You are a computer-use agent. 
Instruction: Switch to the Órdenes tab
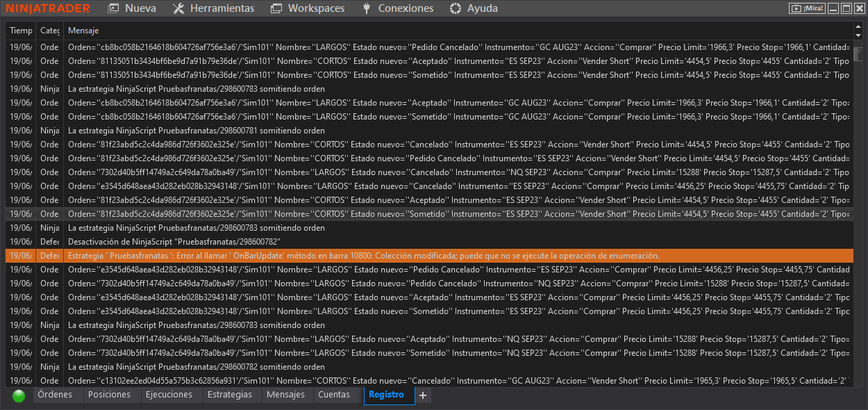58,395
